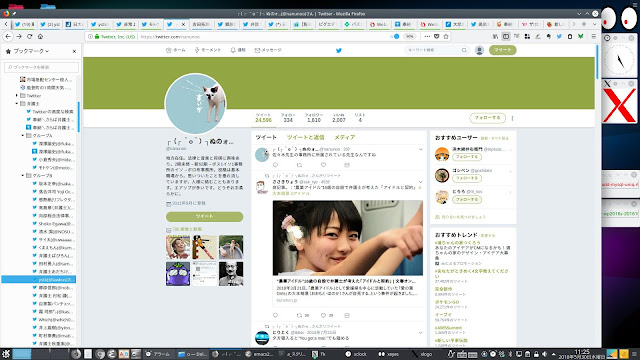Viewport: 640px width, 360px height.
Task: Click the search magnifier in Twitter search
Action: [464, 50]
